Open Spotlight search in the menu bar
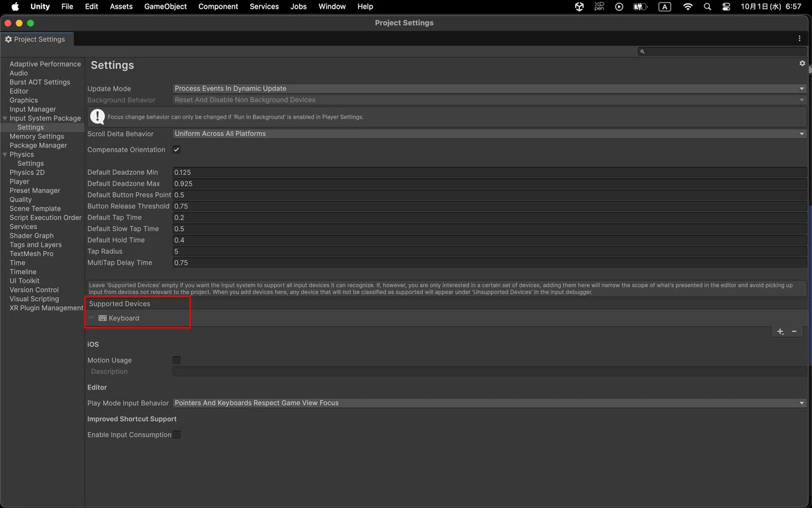The height and width of the screenshot is (508, 812). pyautogui.click(x=707, y=7)
